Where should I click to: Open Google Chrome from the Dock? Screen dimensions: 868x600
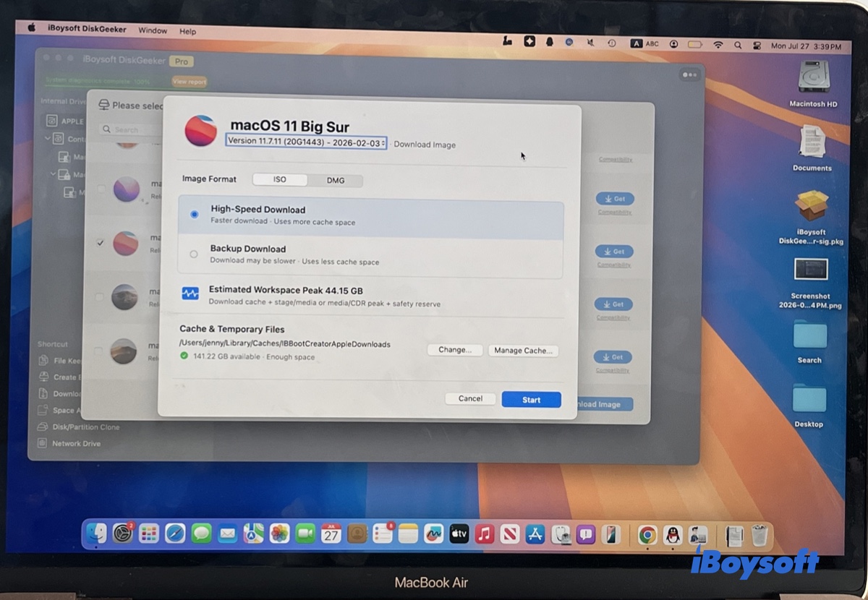click(x=647, y=535)
